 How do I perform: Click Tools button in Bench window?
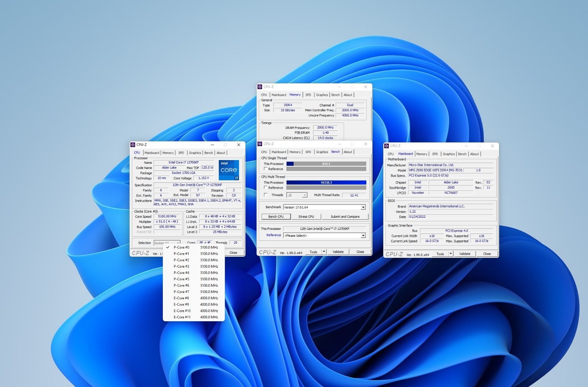click(x=313, y=252)
